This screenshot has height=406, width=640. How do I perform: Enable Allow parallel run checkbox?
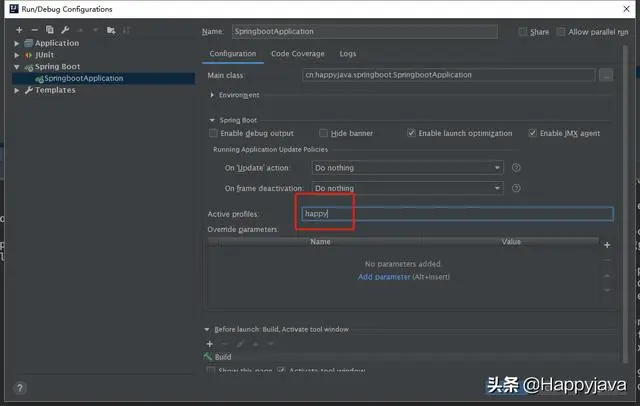(561, 32)
